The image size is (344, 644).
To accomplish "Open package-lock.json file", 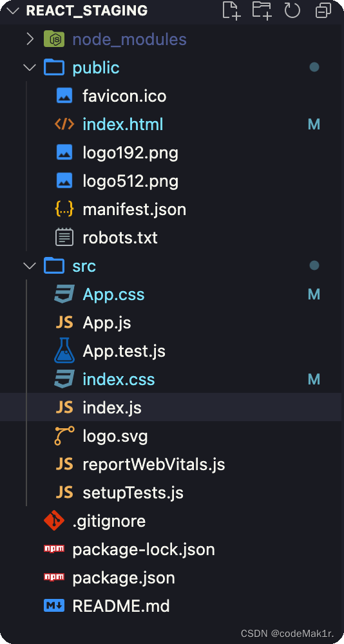I will tap(144, 550).
